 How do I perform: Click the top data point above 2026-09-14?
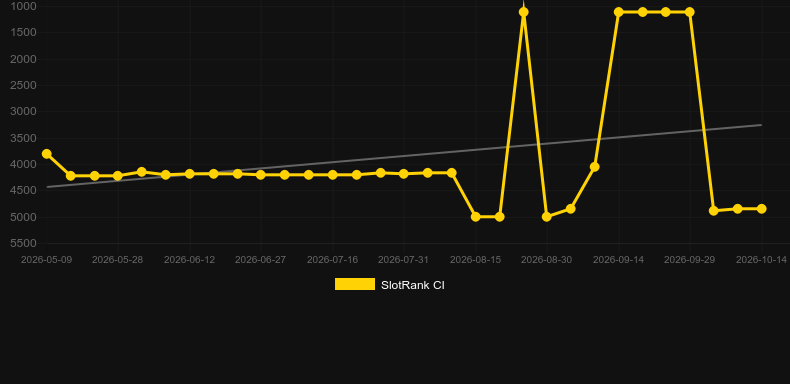pos(619,12)
